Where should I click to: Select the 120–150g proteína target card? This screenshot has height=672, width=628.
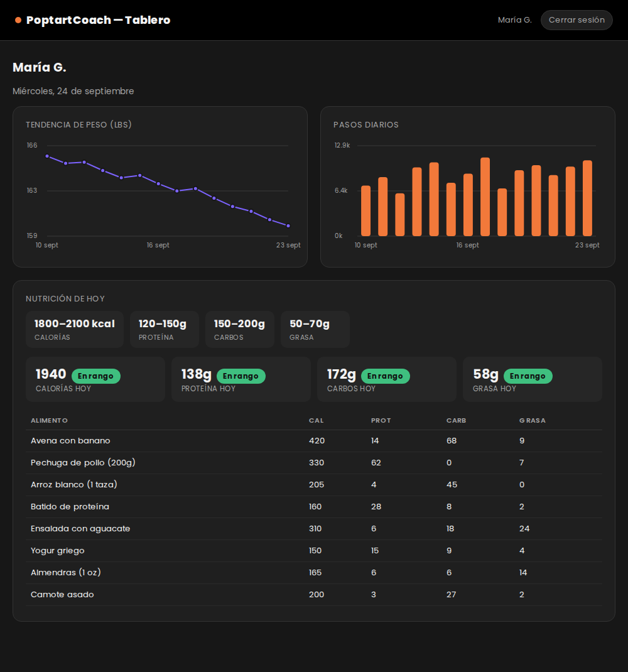click(165, 329)
